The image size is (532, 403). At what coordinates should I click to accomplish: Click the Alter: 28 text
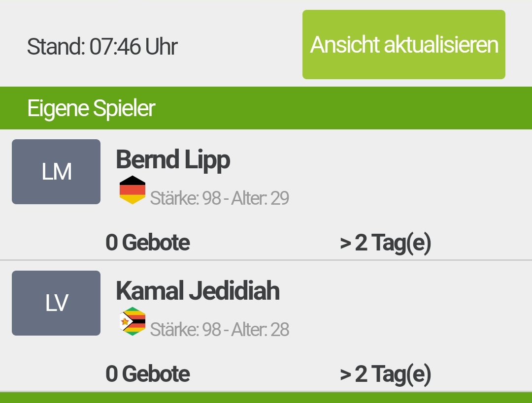pos(260,330)
